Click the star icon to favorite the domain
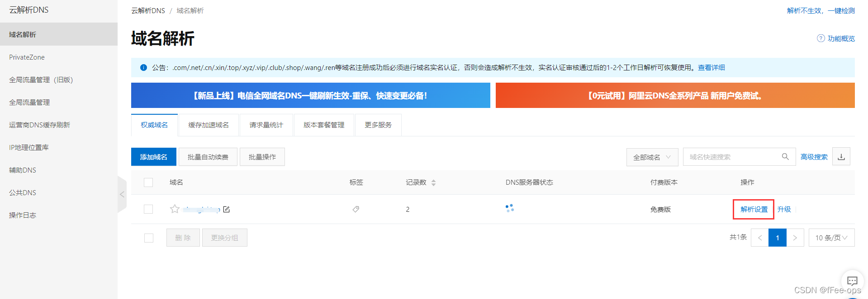The height and width of the screenshot is (299, 868). [175, 209]
